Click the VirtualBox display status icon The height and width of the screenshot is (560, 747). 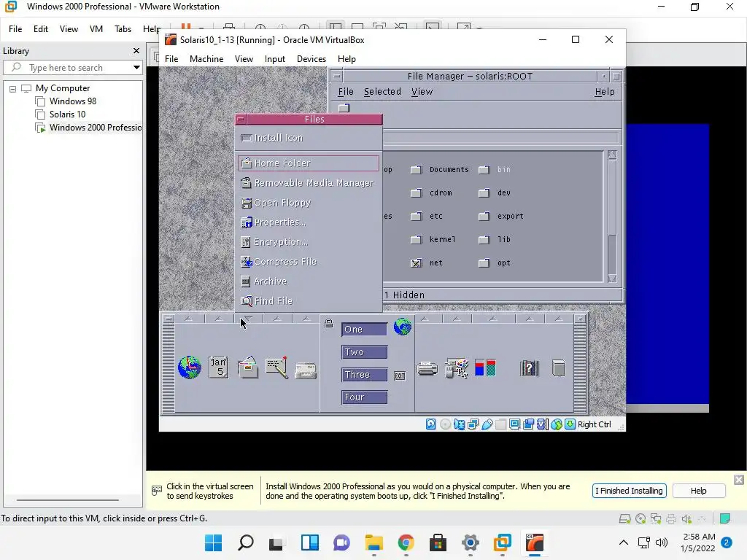[514, 424]
